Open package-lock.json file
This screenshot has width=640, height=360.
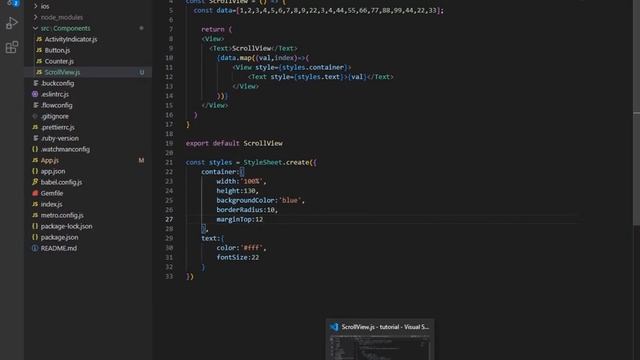[x=66, y=226]
